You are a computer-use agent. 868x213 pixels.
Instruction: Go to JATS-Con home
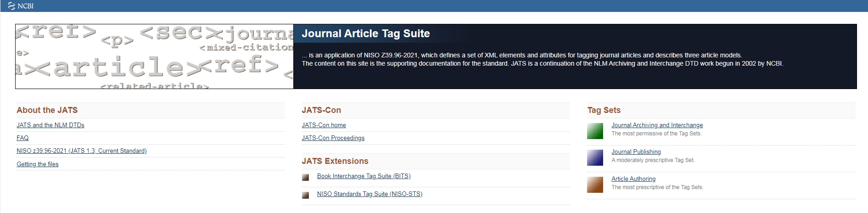(324, 125)
